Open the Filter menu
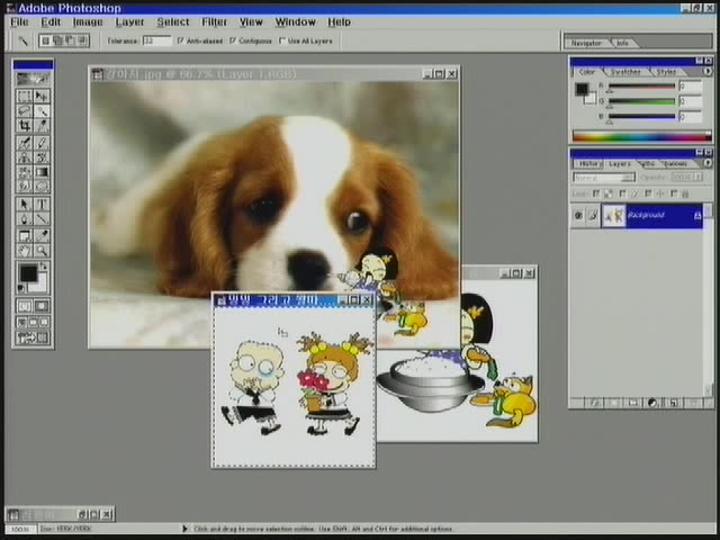The width and height of the screenshot is (720, 540). click(x=214, y=22)
